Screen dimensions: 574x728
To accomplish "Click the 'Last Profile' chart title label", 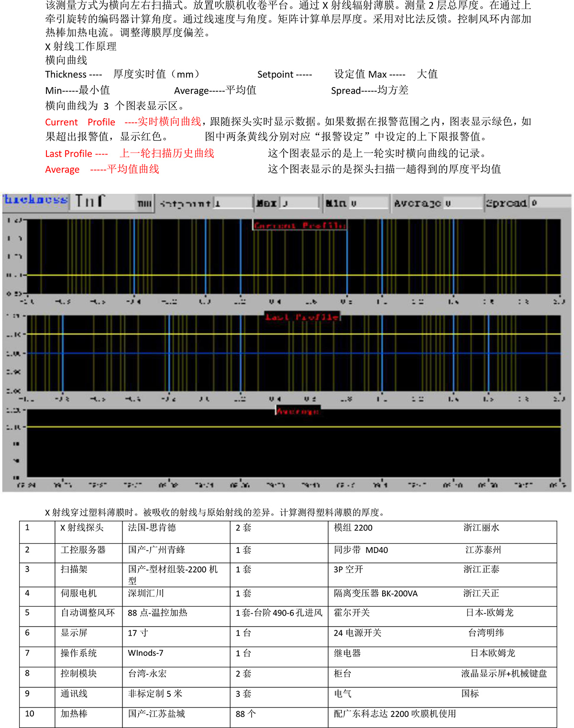I will (x=302, y=317).
